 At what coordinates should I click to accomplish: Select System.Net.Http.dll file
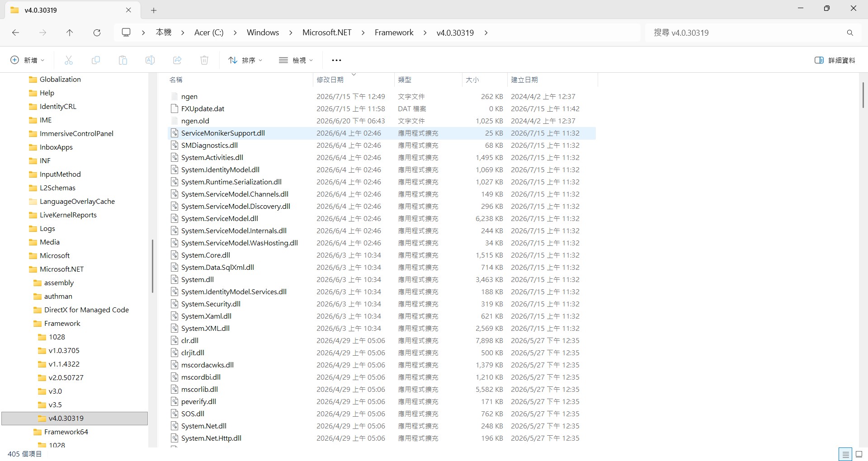tap(382, 438)
